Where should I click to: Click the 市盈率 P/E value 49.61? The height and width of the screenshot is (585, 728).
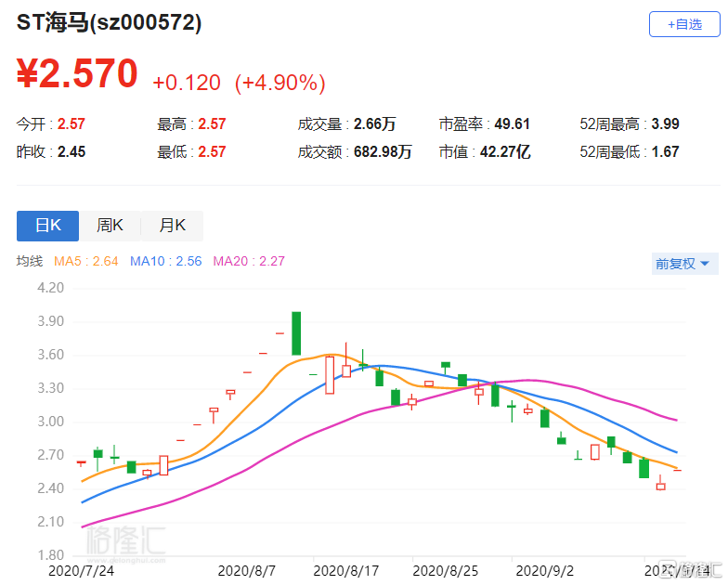(512, 124)
